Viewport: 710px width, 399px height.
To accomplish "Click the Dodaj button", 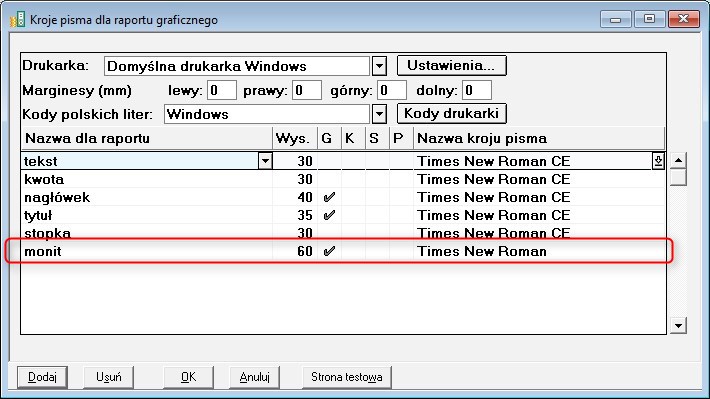I will 42,377.
